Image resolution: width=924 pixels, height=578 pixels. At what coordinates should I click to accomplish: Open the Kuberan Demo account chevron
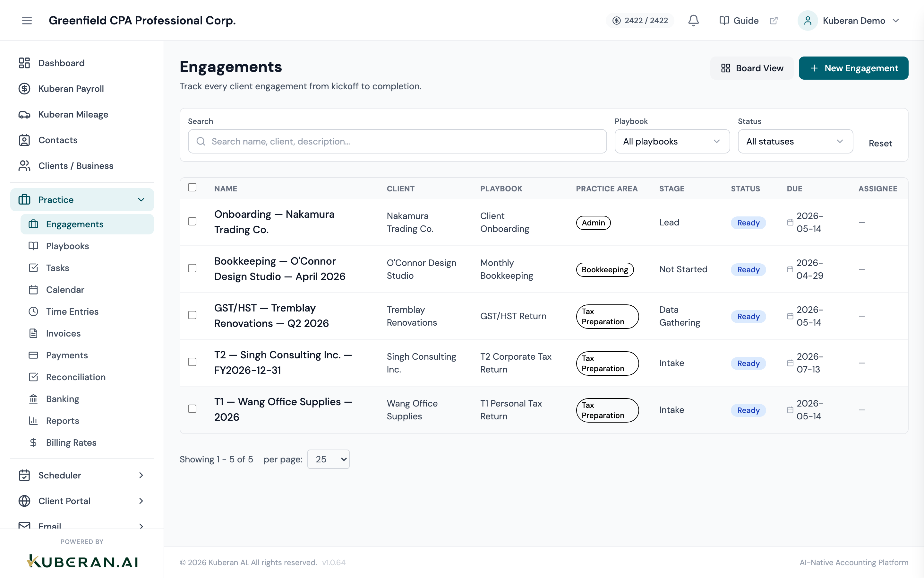896,20
